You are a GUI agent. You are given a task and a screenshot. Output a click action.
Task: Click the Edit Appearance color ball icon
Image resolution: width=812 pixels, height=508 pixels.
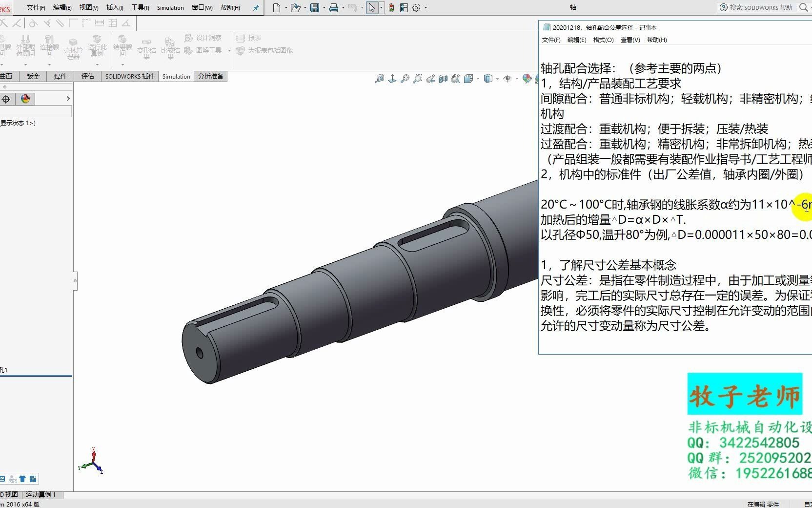coord(527,79)
